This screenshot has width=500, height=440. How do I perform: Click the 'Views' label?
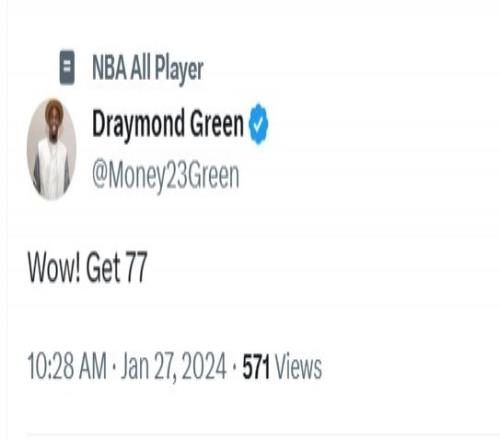[x=298, y=367]
